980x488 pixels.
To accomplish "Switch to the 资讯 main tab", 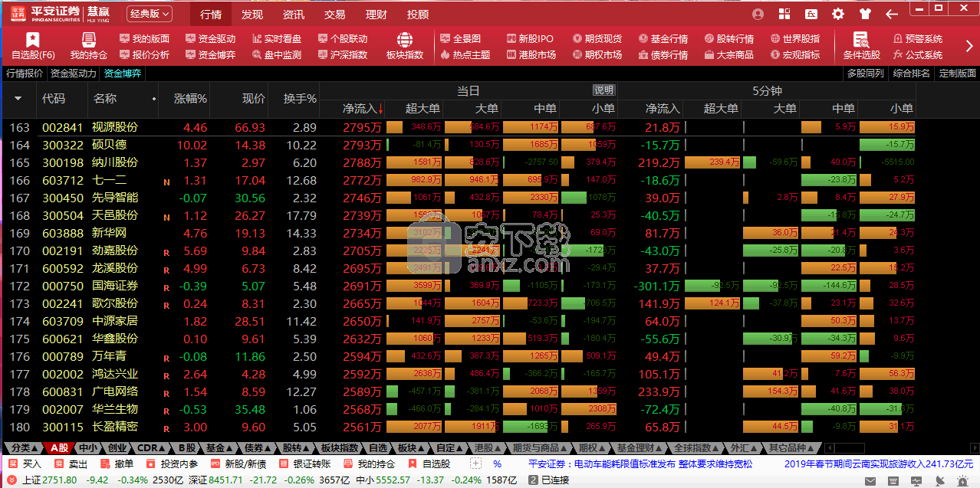I will click(294, 14).
